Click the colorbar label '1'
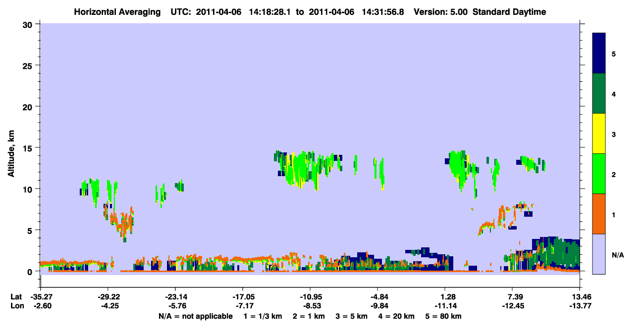 (x=613, y=215)
